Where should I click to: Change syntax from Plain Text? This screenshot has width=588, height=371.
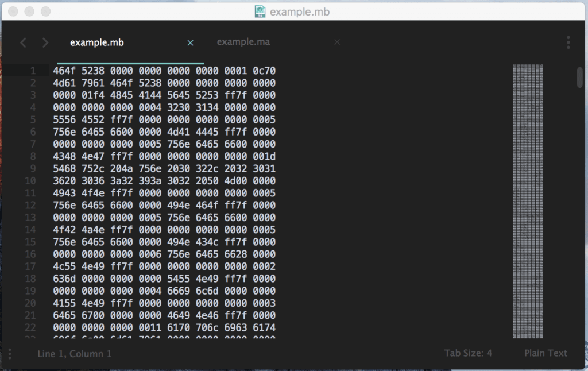[x=546, y=353]
